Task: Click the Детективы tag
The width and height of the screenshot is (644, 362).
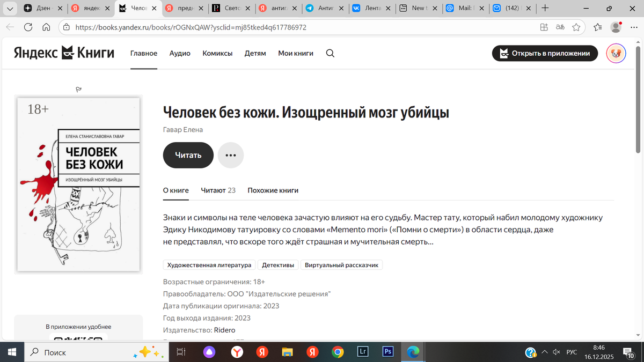Action: (278, 265)
